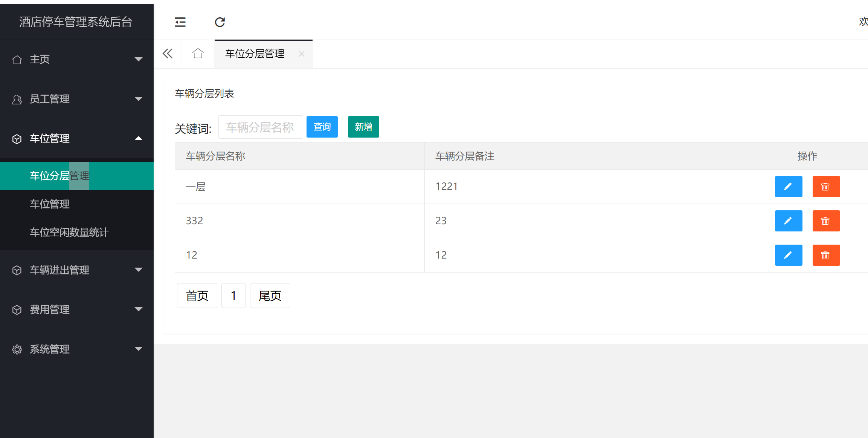Screen dimensions: 868x438
Task: Expand the 主页 menu chevron
Action: (139, 59)
